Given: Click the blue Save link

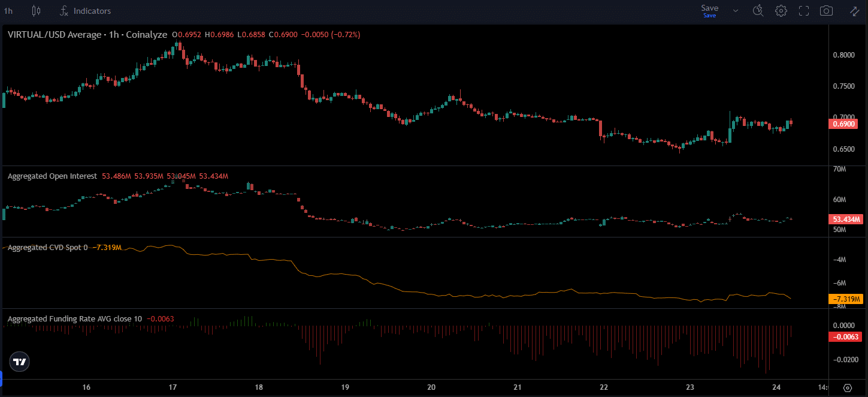Looking at the screenshot, I should [x=709, y=15].
